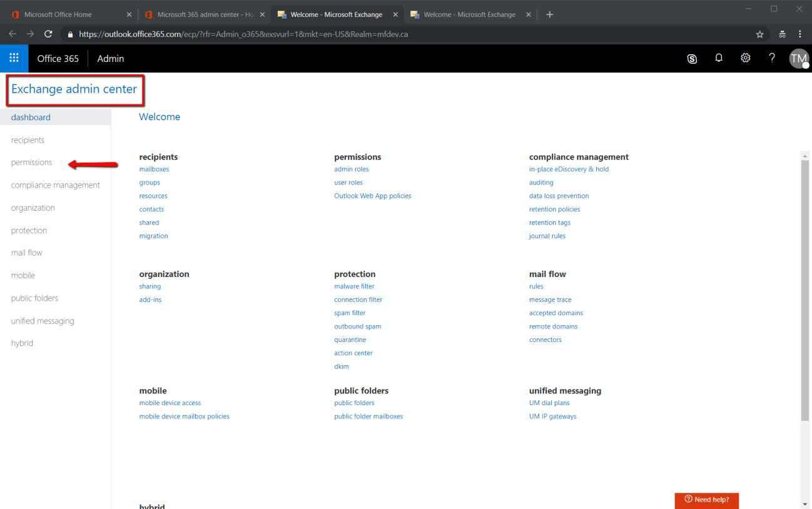Open the UM dial plans link

549,403
